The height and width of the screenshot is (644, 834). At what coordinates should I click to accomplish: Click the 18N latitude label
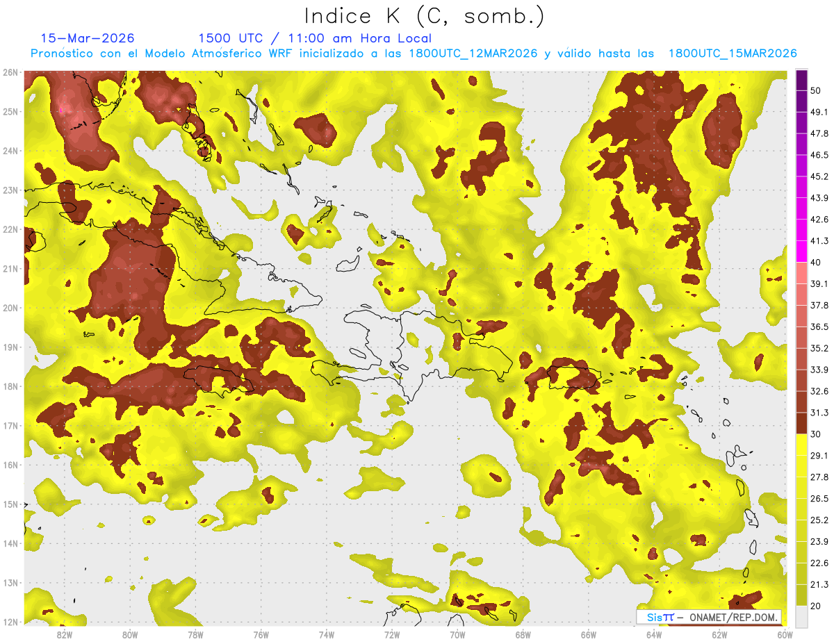(x=10, y=386)
